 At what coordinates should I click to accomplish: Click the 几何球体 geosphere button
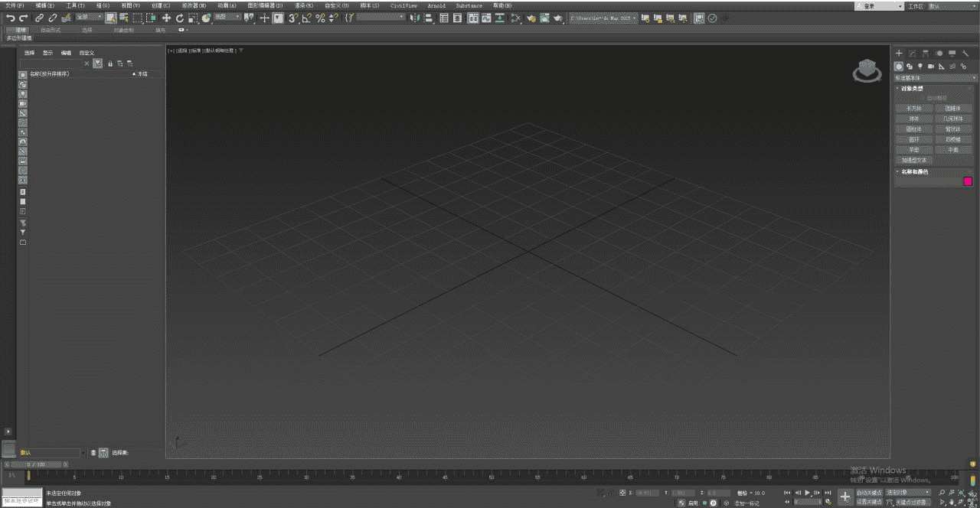click(x=953, y=119)
